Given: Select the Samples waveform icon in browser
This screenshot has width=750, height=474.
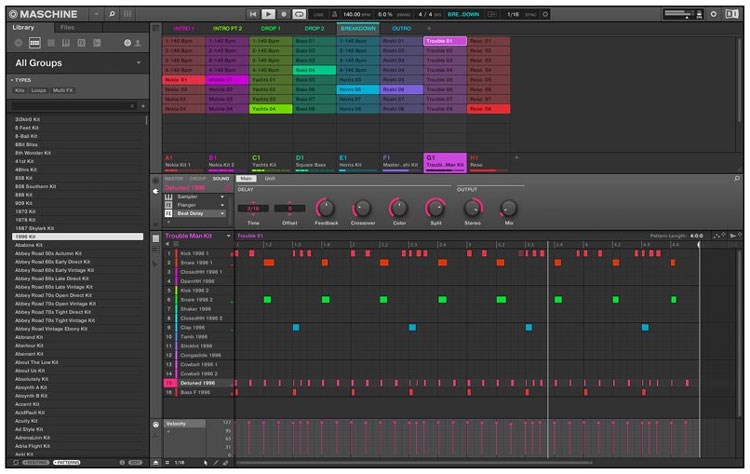Looking at the screenshot, I should [97, 43].
